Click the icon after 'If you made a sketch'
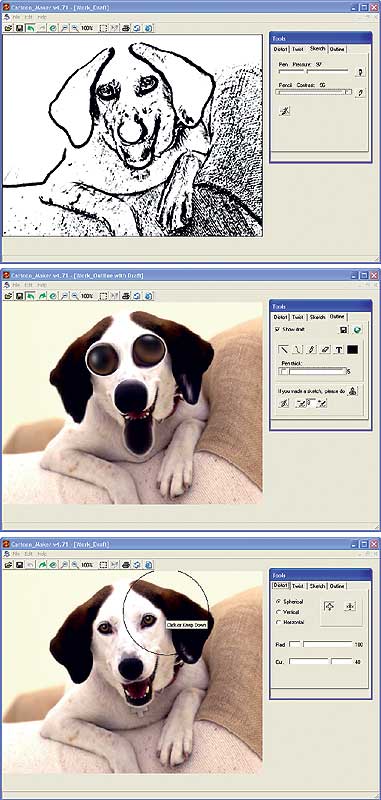The image size is (381, 800). (x=354, y=391)
